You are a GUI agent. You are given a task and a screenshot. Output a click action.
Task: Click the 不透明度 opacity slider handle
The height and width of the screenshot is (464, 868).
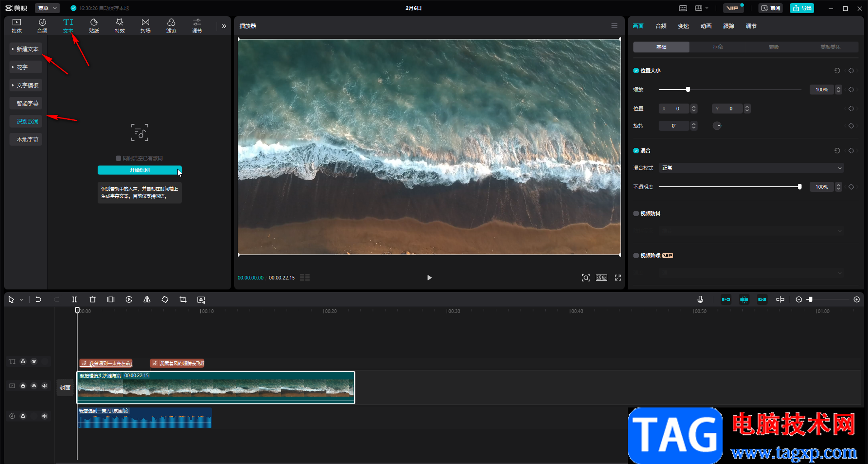tap(799, 187)
